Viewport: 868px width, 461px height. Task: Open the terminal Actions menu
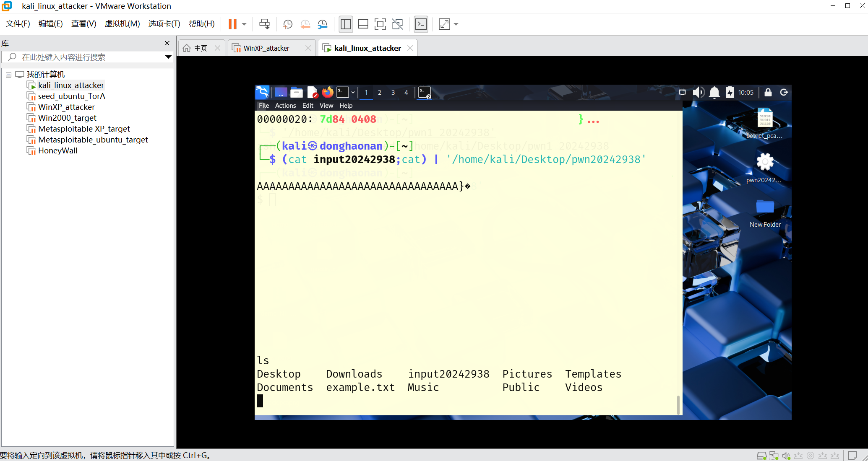[x=285, y=106]
